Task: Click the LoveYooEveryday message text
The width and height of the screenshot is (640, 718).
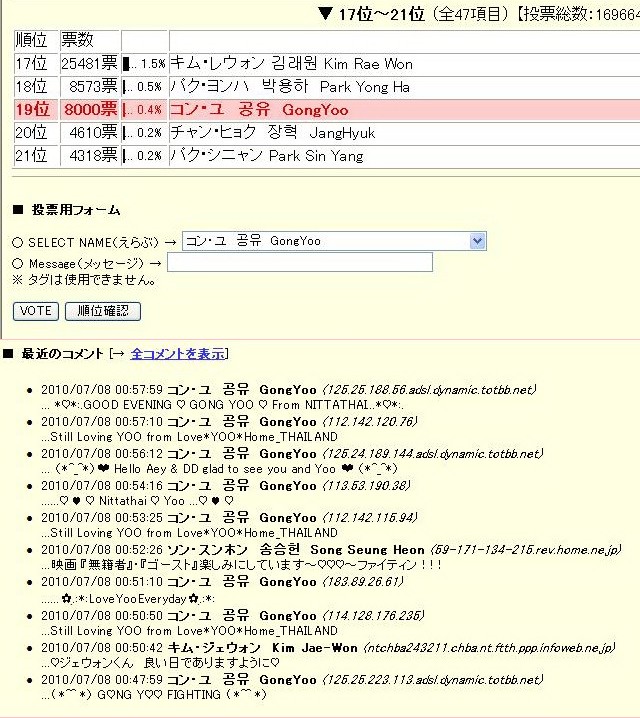Action: coord(128,599)
